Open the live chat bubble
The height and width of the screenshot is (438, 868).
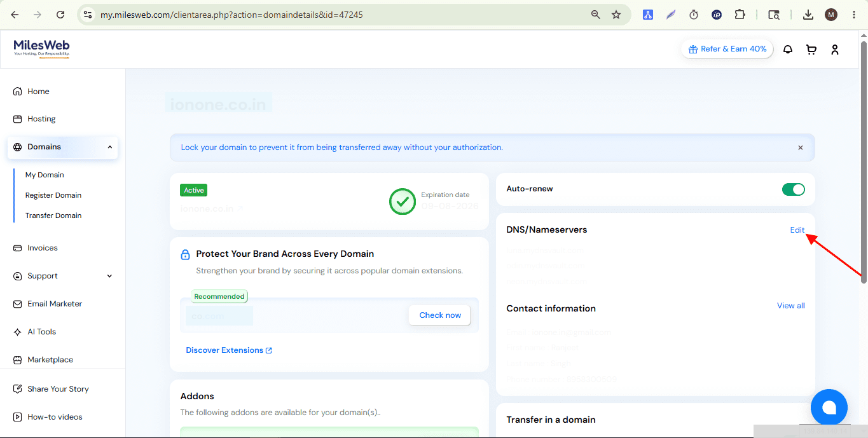click(x=829, y=407)
